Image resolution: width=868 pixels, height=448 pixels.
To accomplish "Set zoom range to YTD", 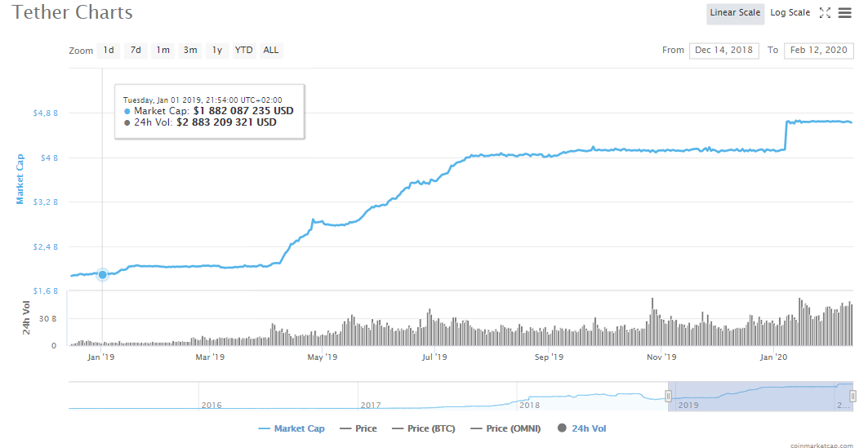I will (x=243, y=51).
